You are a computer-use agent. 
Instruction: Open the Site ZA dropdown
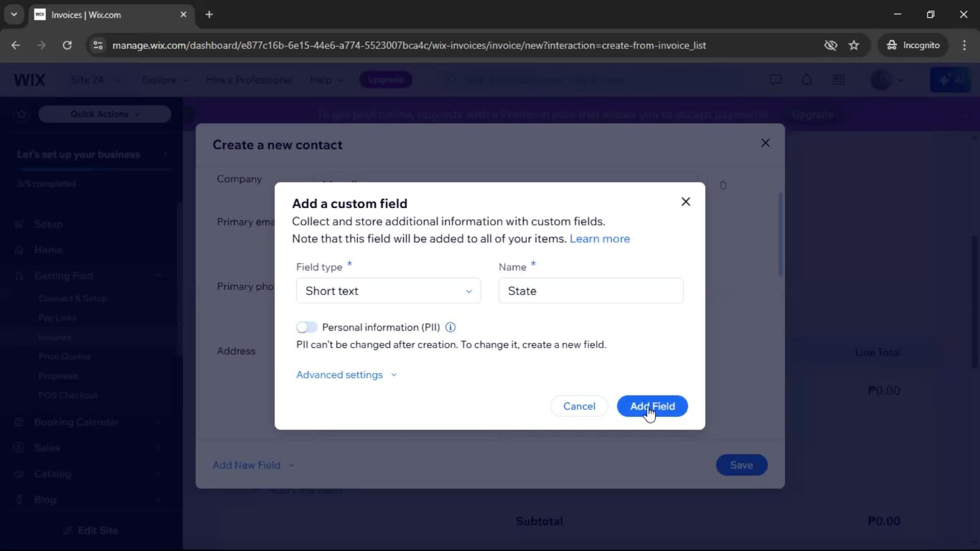point(95,80)
